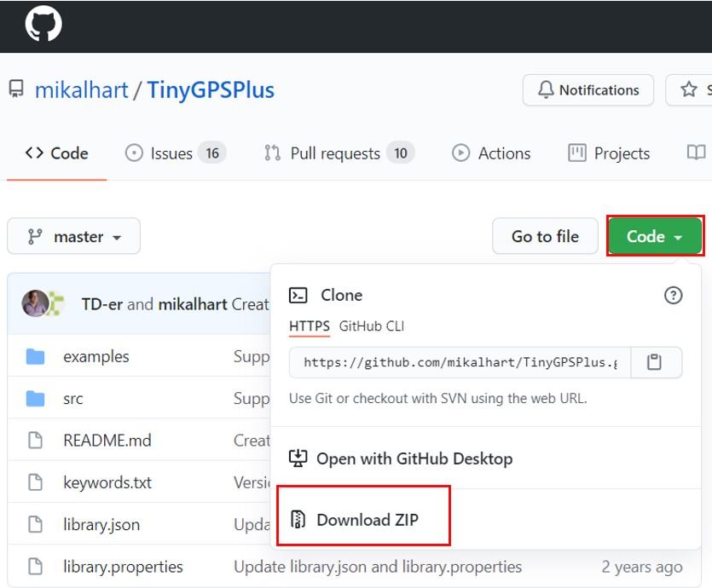This screenshot has width=712, height=588.
Task: Click the Actions play circle icon
Action: [x=460, y=153]
